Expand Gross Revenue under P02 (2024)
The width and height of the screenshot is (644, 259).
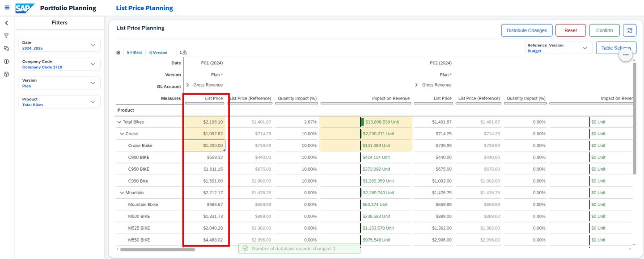417,85
